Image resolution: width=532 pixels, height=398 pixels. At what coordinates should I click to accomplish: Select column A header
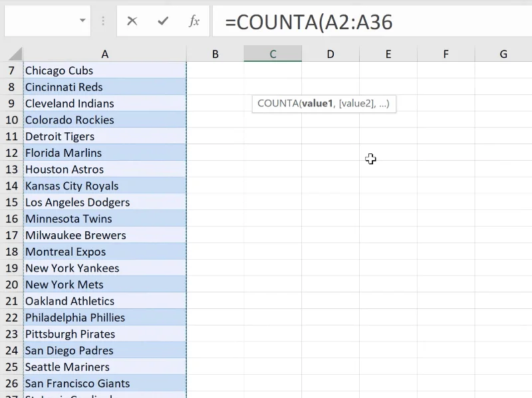105,54
